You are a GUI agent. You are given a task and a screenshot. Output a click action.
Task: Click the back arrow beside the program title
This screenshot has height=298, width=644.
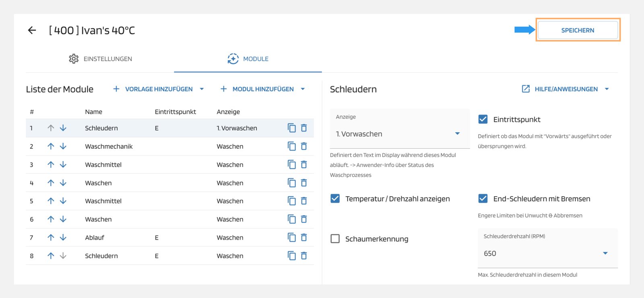[32, 30]
